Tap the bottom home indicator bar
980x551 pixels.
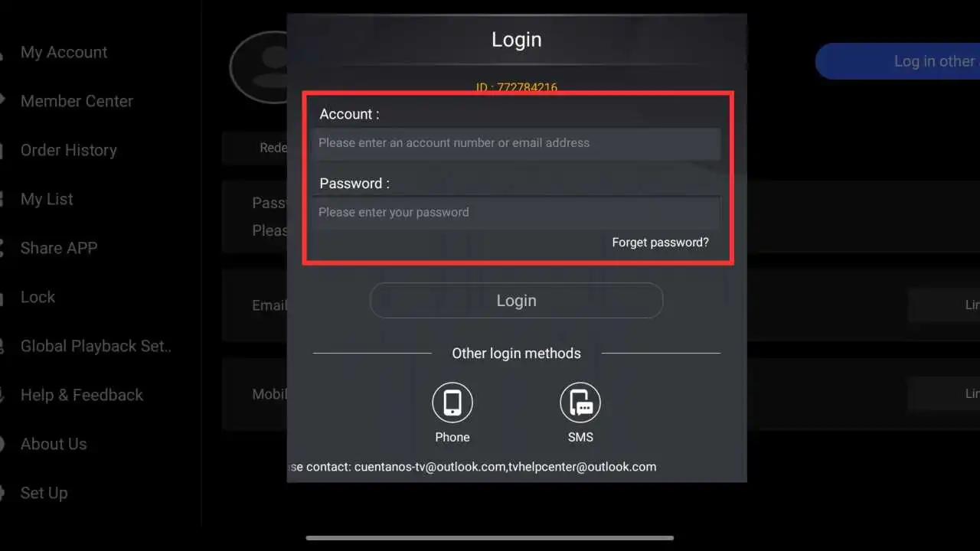[490, 538]
